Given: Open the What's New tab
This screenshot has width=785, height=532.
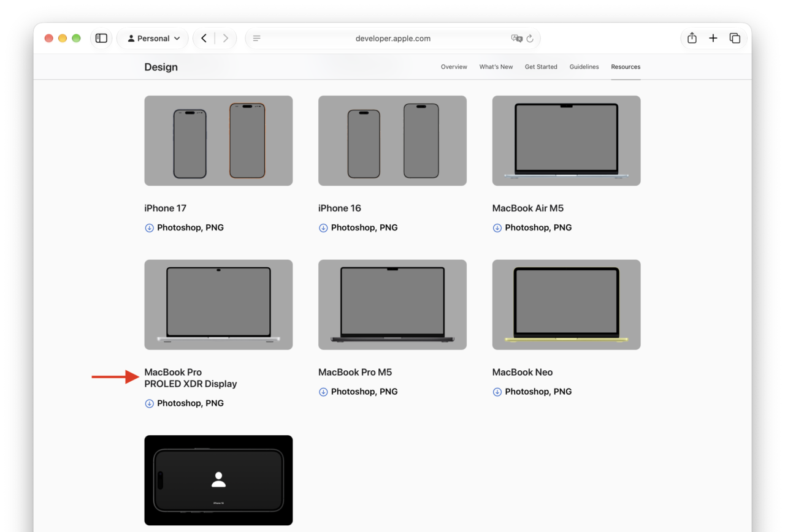Looking at the screenshot, I should (x=496, y=67).
